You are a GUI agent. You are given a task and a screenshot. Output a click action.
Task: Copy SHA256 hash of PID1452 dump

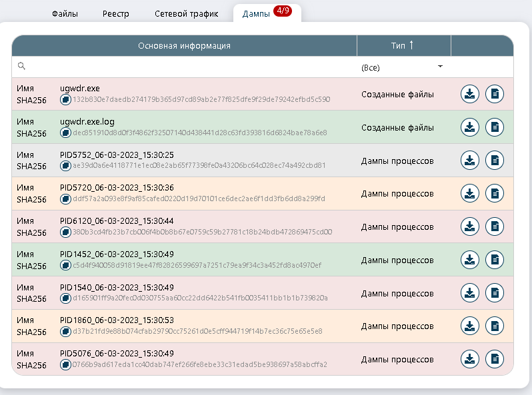pos(65,265)
